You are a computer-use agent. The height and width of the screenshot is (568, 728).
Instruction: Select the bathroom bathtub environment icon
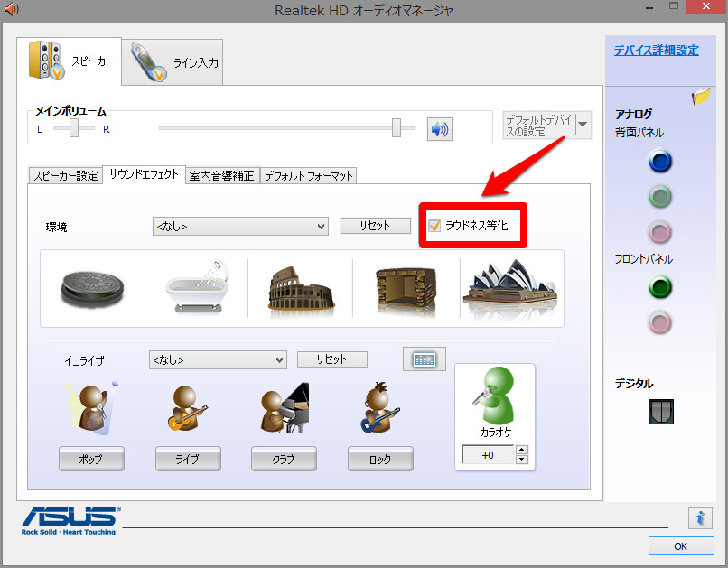pyautogui.click(x=197, y=287)
